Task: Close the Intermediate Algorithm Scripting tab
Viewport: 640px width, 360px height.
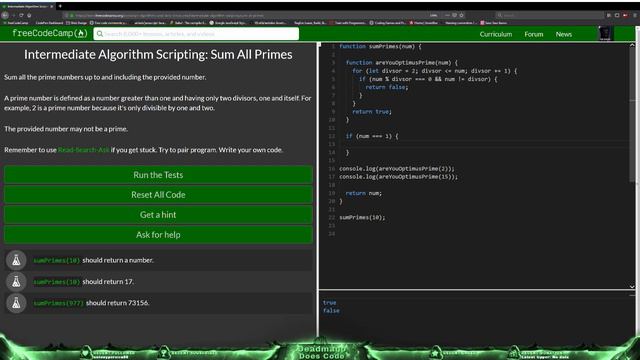Action: 51,7
